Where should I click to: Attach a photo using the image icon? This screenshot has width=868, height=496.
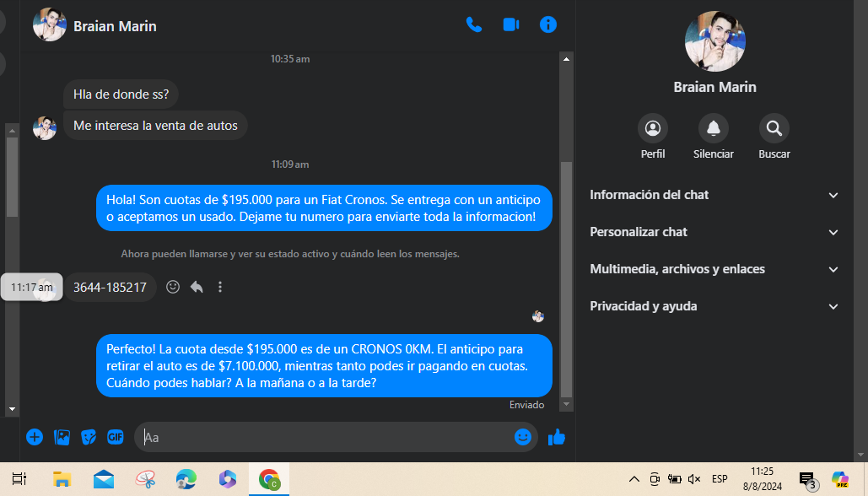[x=62, y=437]
